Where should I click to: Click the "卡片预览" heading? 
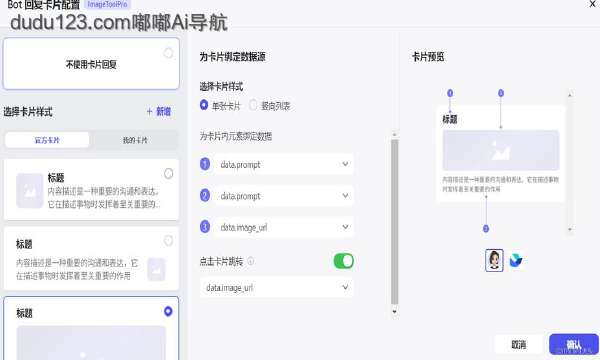click(428, 57)
